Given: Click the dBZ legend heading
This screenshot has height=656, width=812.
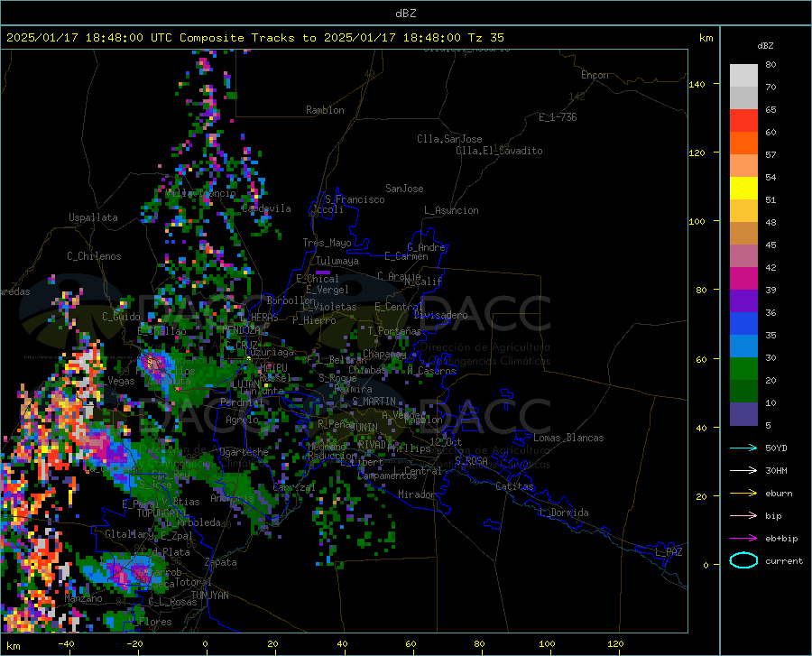Looking at the screenshot, I should (x=765, y=45).
